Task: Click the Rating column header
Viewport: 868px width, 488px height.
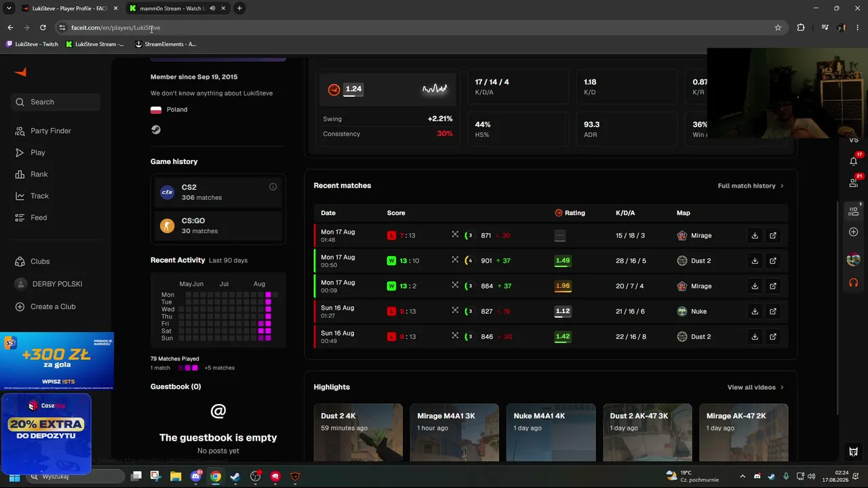Action: tap(570, 213)
